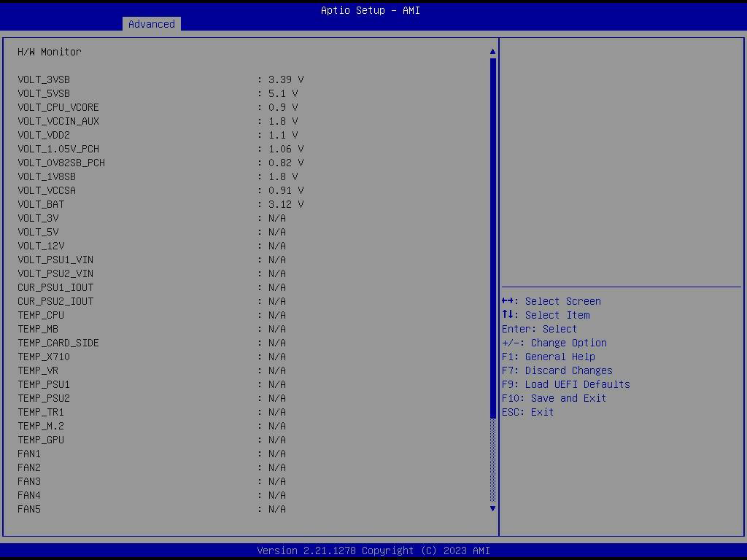
Task: Click the H/W Monitor heading
Action: [x=50, y=52]
